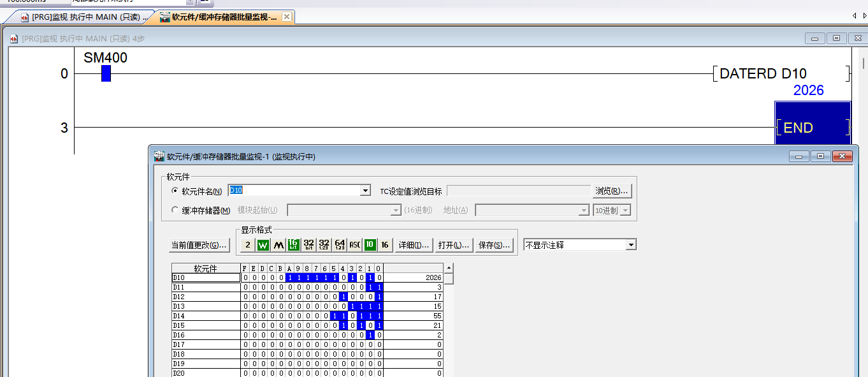Close the 软元件/缓冲存储器批量监视 tab
This screenshot has width=868, height=377.
287,17
